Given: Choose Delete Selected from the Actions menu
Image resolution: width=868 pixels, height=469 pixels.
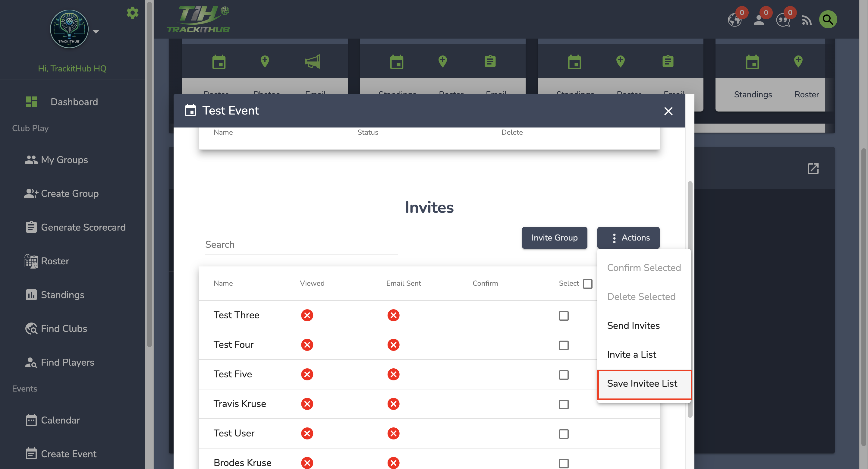Looking at the screenshot, I should pyautogui.click(x=644, y=297).
